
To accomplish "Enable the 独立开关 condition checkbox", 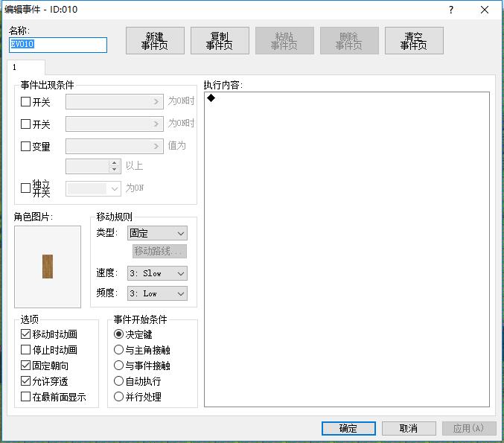I will pyautogui.click(x=25, y=188).
